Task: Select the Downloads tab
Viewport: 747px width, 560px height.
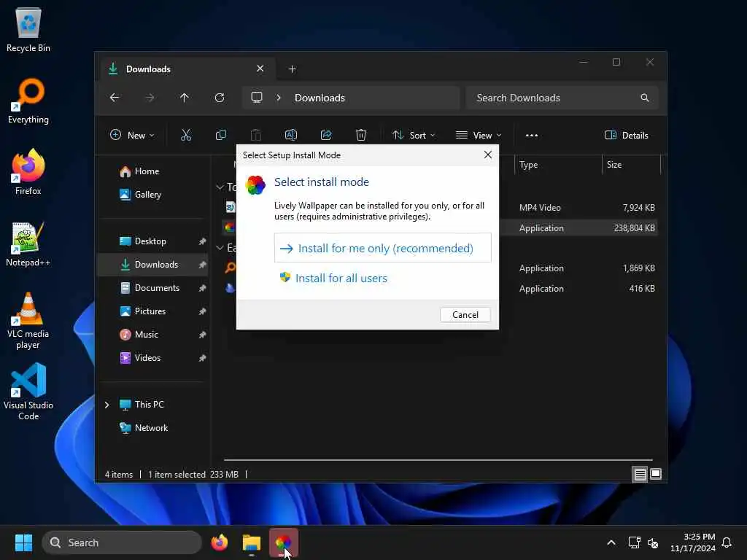Action: [188, 69]
